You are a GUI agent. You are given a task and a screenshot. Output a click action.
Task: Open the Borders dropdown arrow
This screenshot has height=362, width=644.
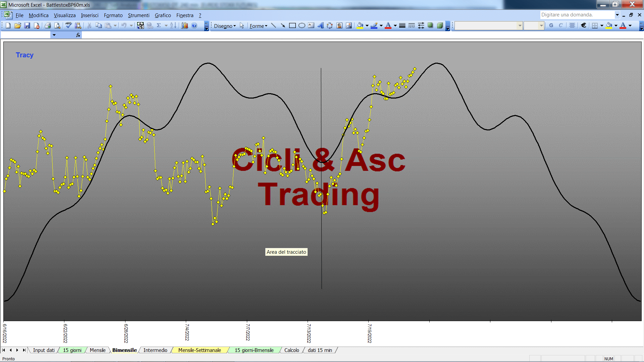click(602, 25)
